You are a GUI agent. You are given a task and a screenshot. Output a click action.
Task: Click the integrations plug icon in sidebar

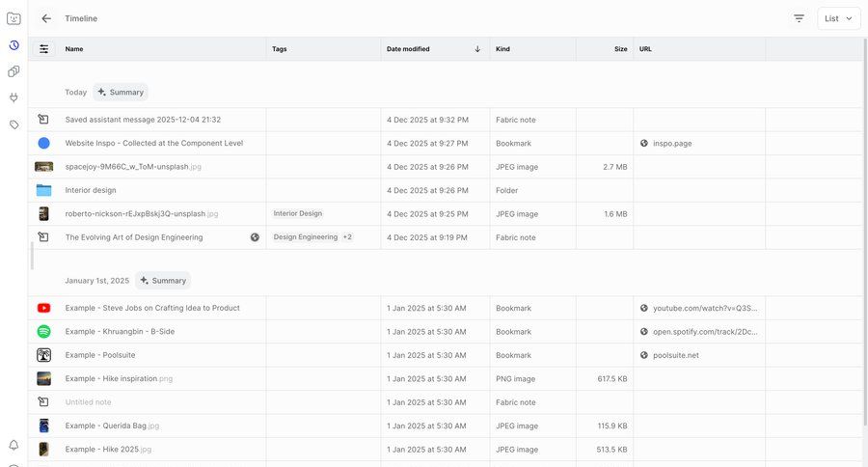coord(14,97)
